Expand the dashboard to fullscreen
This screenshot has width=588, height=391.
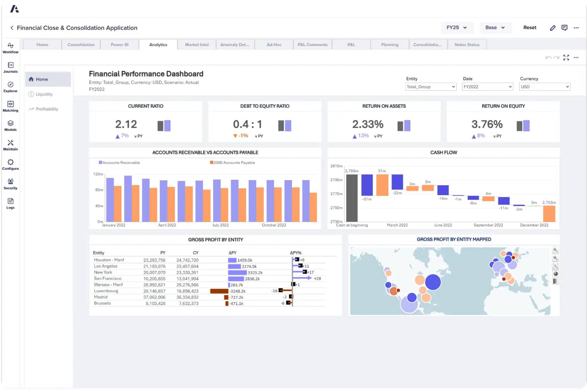[x=566, y=57]
